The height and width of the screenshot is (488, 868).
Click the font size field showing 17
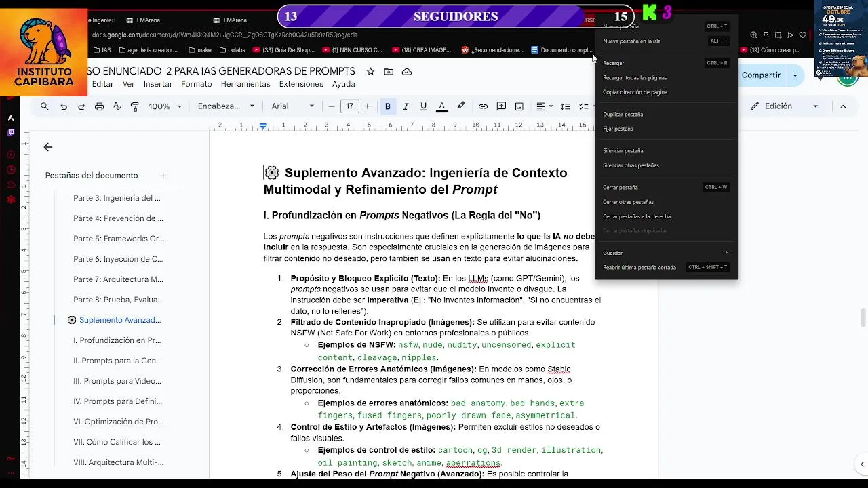349,106
